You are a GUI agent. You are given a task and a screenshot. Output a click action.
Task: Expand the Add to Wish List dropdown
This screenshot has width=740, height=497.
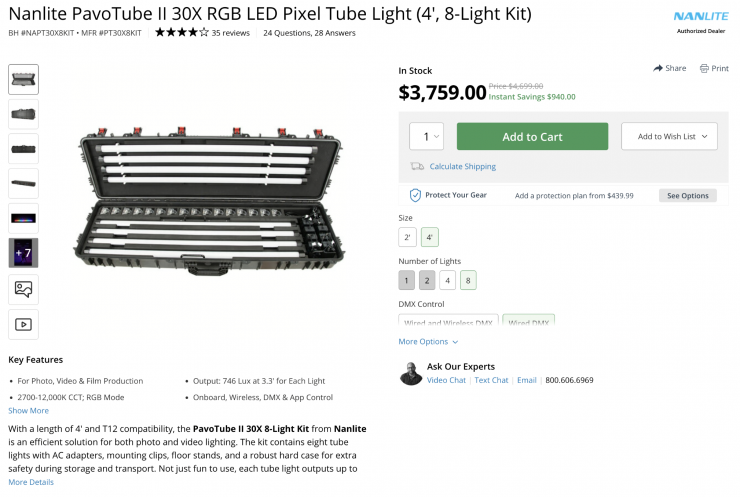[x=669, y=137]
